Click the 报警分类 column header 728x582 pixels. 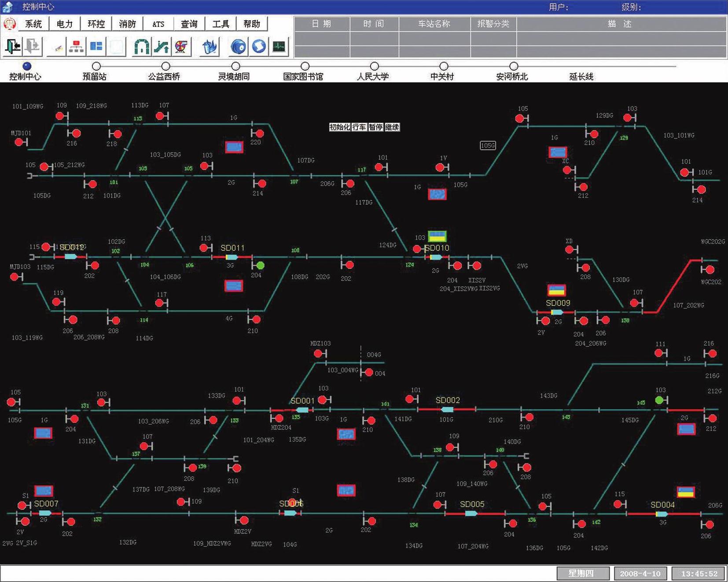[493, 24]
